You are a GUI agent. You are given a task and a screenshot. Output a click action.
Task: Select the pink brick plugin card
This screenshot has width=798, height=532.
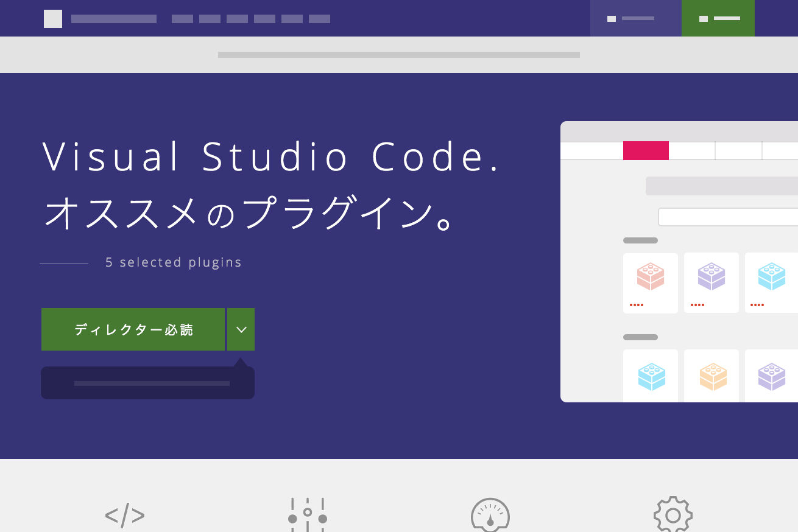pos(651,283)
